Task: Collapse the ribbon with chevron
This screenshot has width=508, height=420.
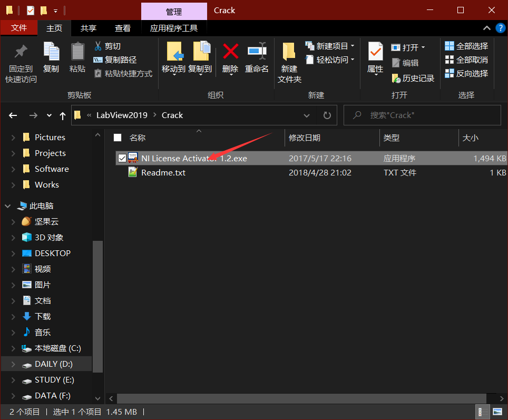Action: tap(486, 28)
